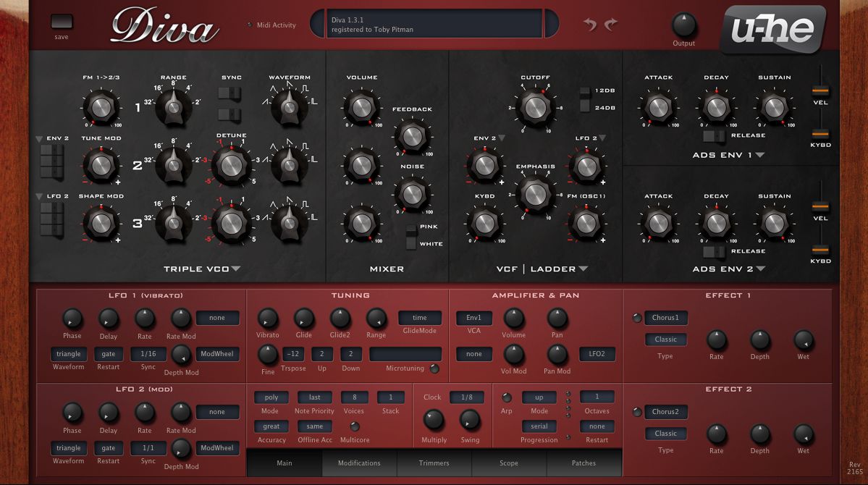Click the oscillator 2 Detune knob

click(x=232, y=165)
